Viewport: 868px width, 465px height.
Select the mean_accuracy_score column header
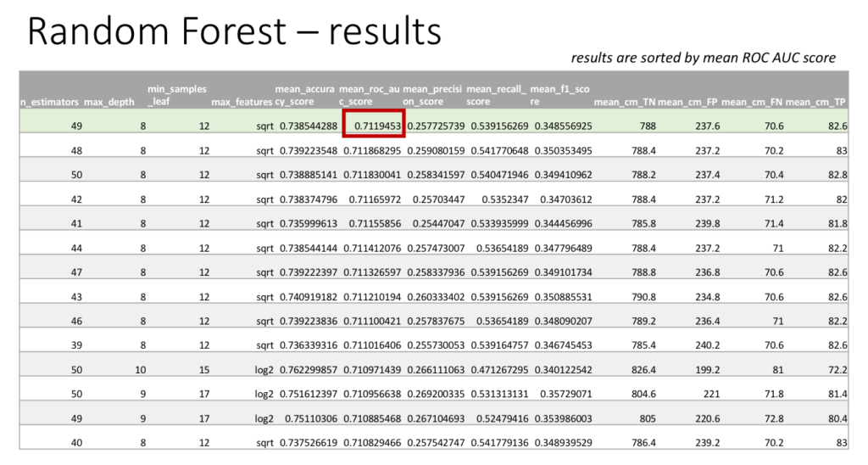pyautogui.click(x=305, y=95)
